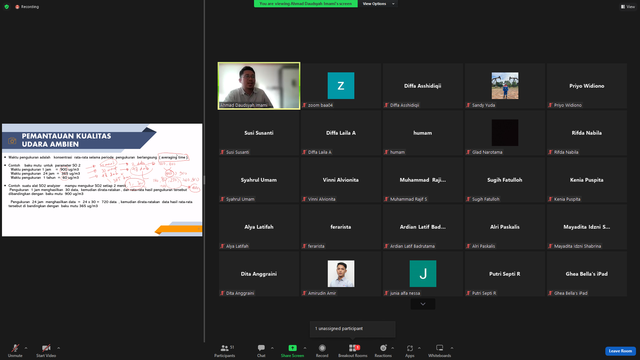
Task: Click Mayadita Idzni Shabrina name tile
Action: point(587,227)
